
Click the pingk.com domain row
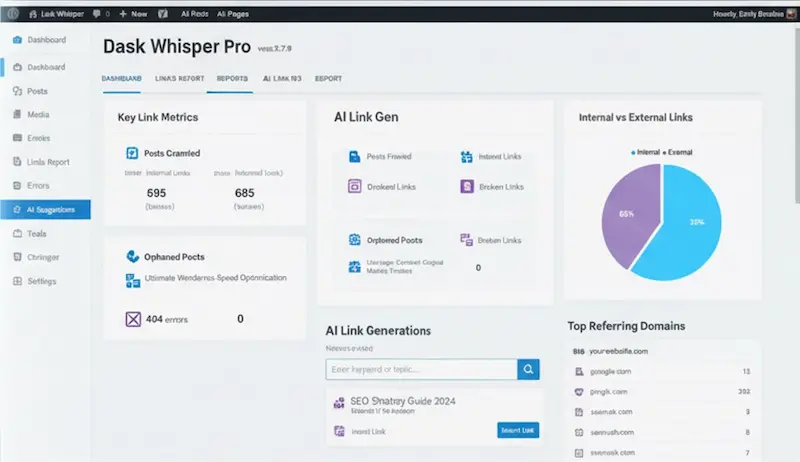click(662, 392)
